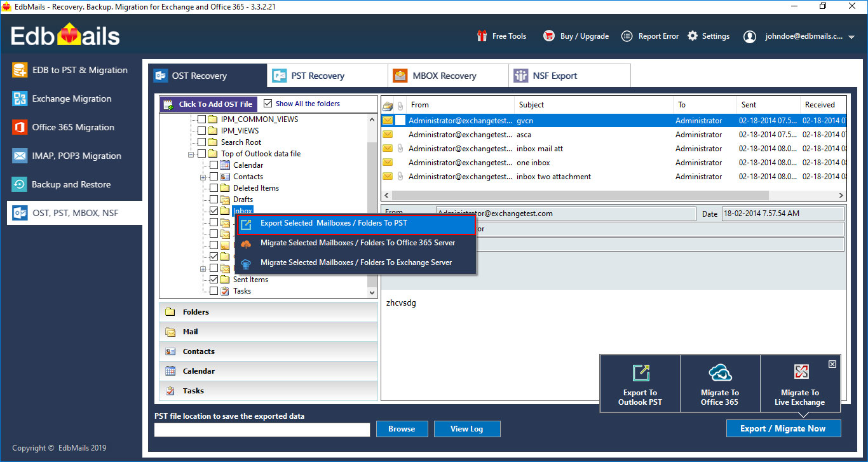This screenshot has width=868, height=462.
Task: Toggle the 'Show All the folders' checkbox
Action: (268, 104)
